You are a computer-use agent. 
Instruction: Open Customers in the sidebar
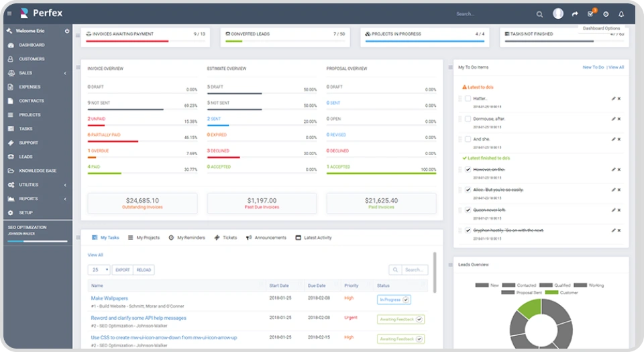pos(32,59)
